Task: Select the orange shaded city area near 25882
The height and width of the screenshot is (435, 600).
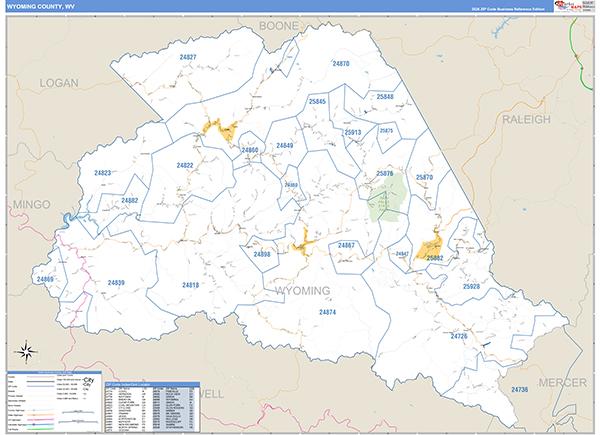Action: click(429, 244)
